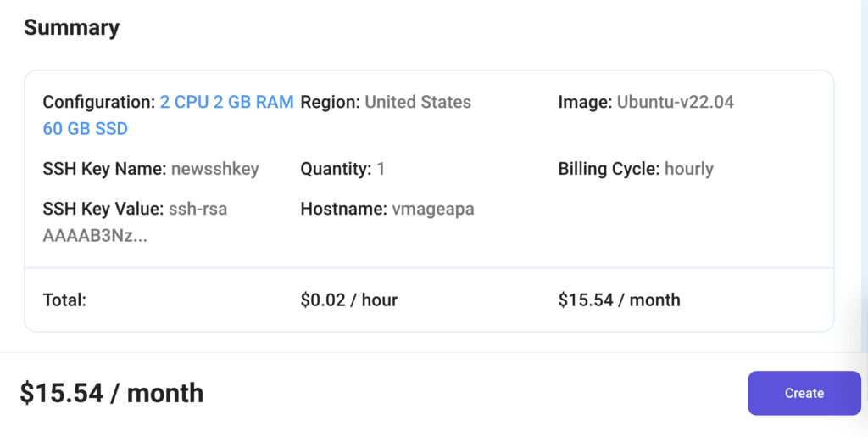
Task: Click the Summary heading
Action: click(x=71, y=28)
